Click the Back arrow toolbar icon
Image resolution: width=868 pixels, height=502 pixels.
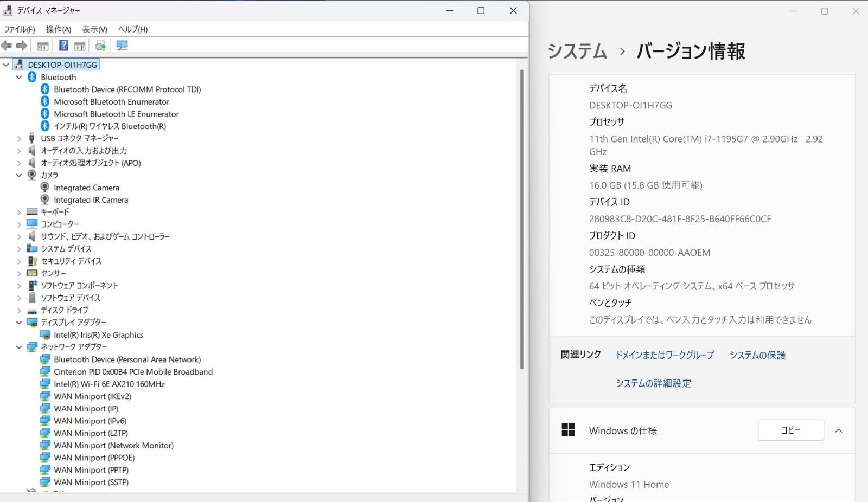(x=7, y=46)
